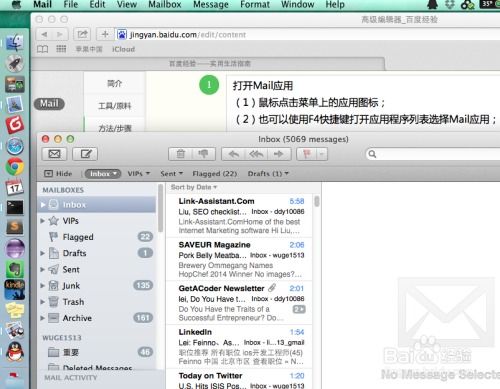Expand Trash disclosure triangle
The image size is (500, 389).
tap(43, 302)
